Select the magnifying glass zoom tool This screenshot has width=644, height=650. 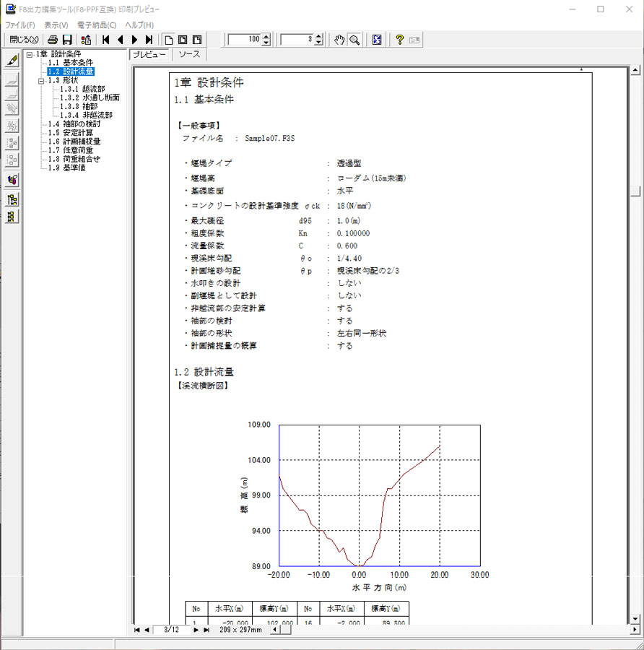pyautogui.click(x=354, y=40)
